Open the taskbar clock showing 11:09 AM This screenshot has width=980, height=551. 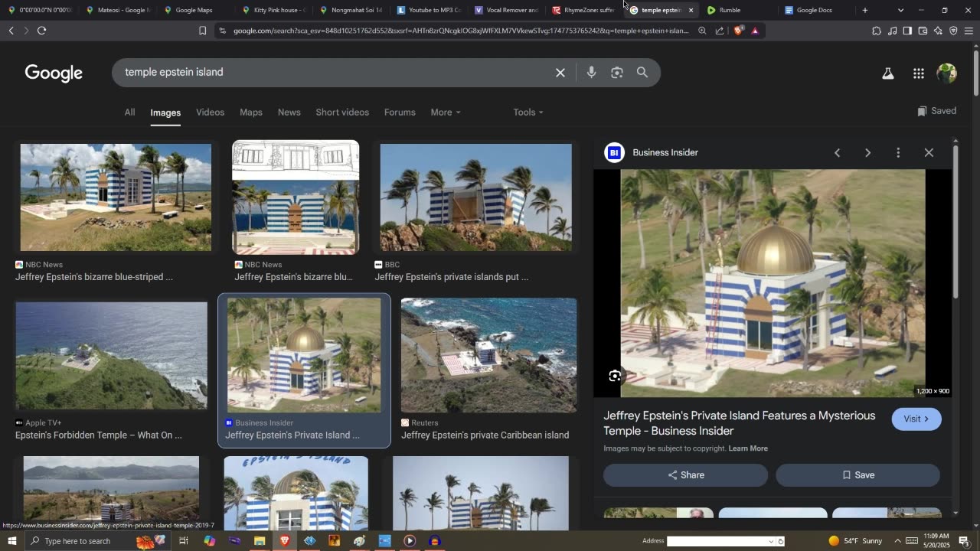click(936, 541)
